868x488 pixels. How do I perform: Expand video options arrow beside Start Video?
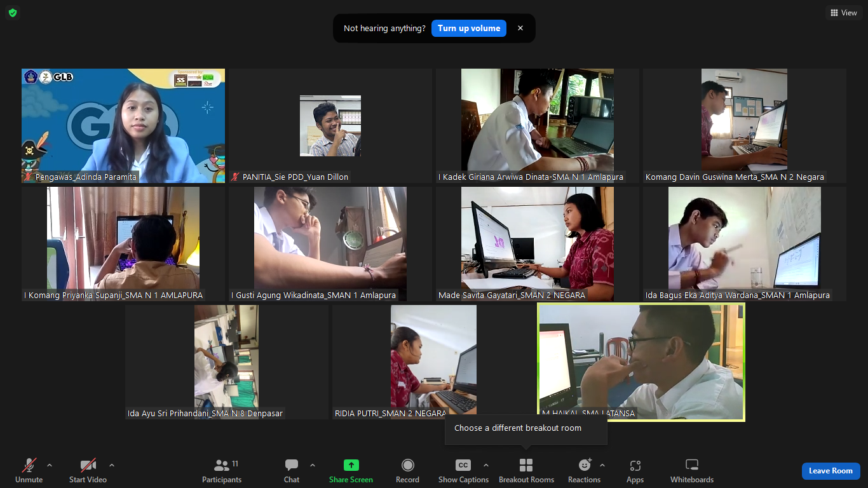pos(112,465)
